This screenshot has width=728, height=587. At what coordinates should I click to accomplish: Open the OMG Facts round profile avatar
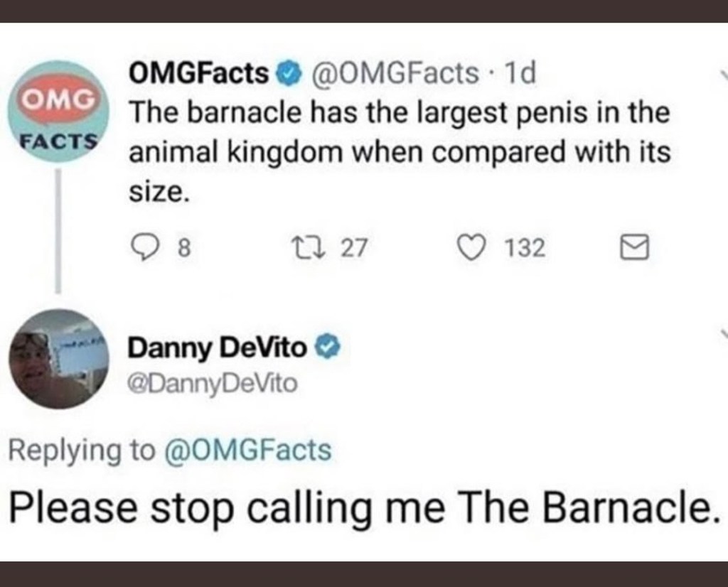tap(58, 112)
